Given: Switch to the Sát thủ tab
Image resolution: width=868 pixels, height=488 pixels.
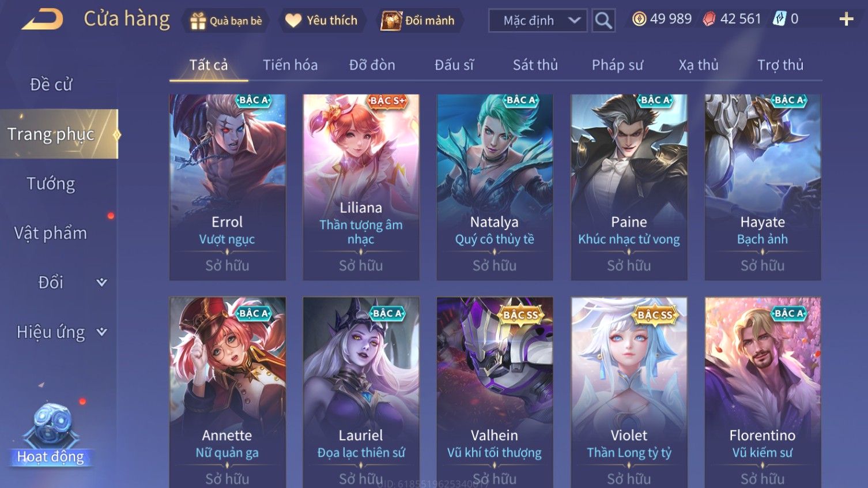Looking at the screenshot, I should tap(535, 65).
